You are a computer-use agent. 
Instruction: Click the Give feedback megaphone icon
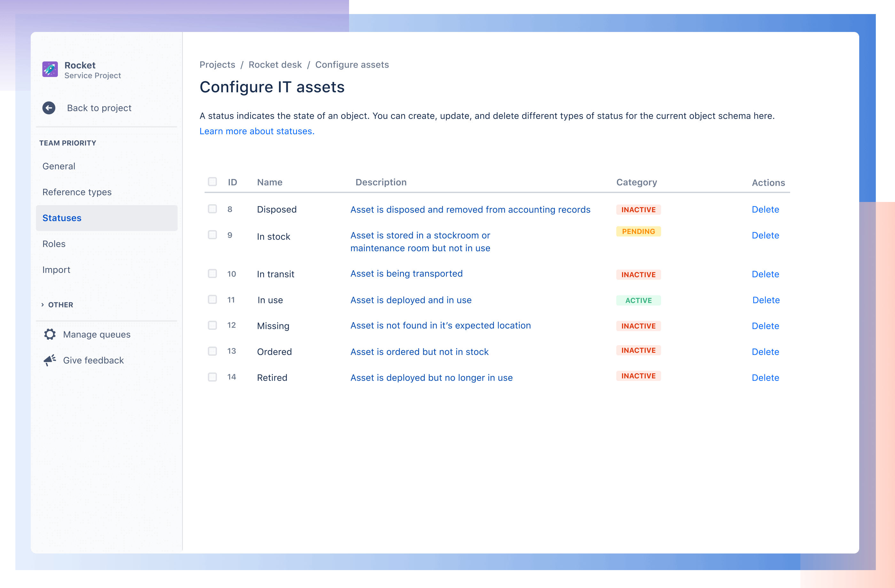pos(51,360)
